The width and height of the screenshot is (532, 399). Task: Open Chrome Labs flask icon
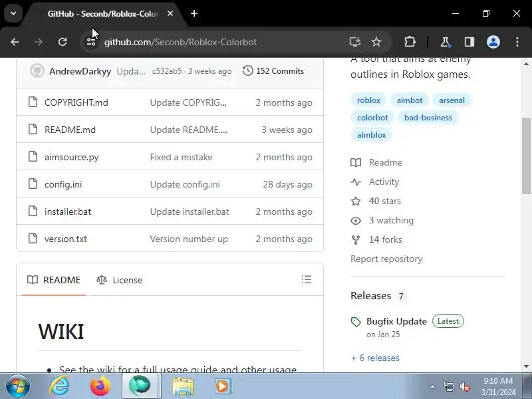coord(445,42)
